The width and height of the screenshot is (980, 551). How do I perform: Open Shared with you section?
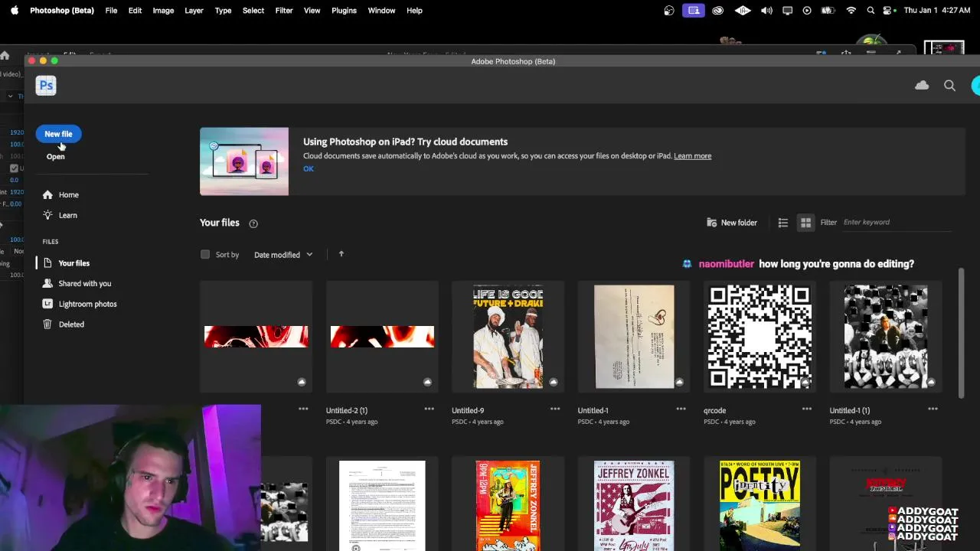pos(77,283)
